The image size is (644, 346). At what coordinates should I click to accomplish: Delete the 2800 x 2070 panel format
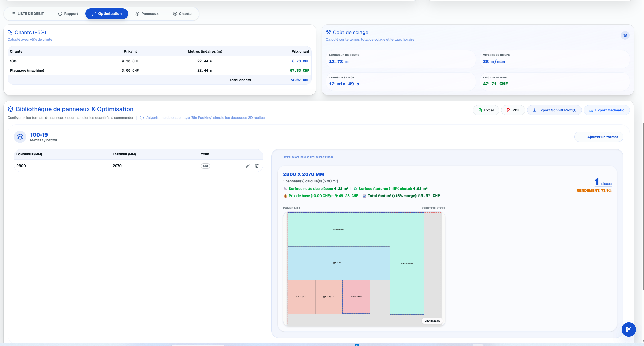(257, 166)
